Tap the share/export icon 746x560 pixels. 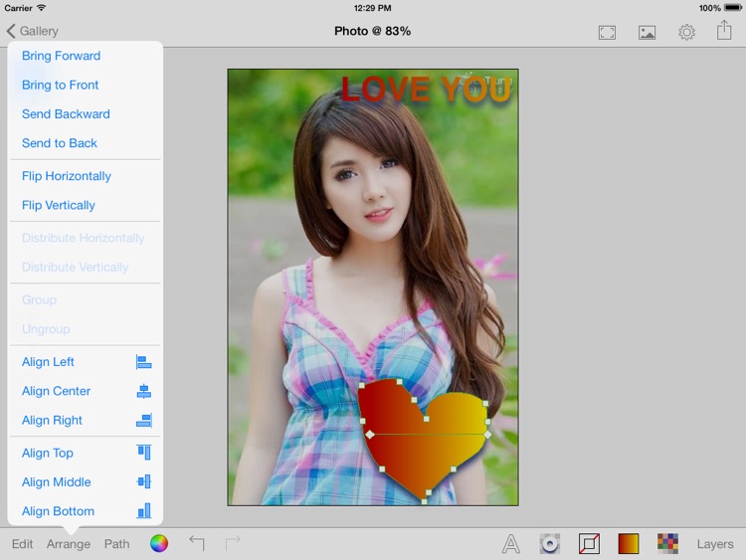point(724,30)
